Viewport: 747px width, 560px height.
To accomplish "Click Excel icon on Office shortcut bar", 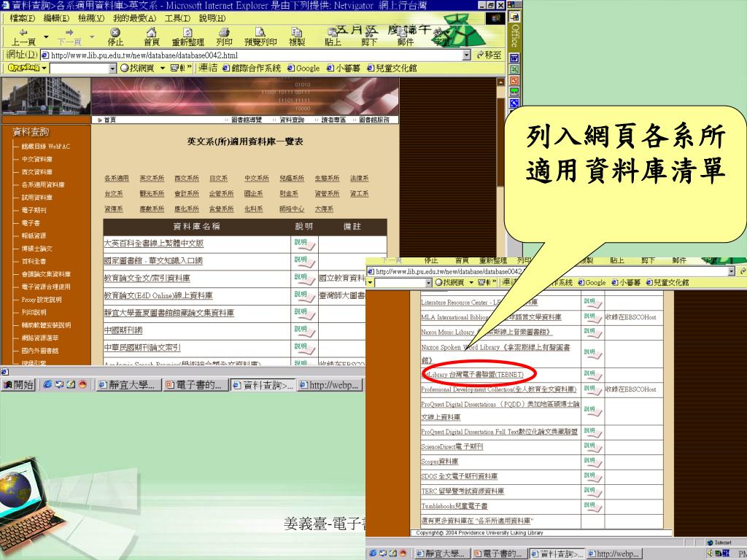I will click(514, 69).
